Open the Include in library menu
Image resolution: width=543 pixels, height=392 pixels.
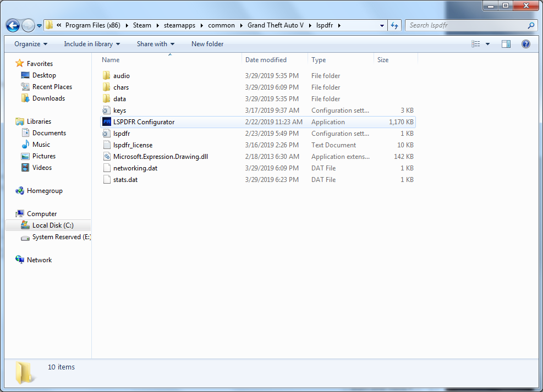(x=92, y=44)
